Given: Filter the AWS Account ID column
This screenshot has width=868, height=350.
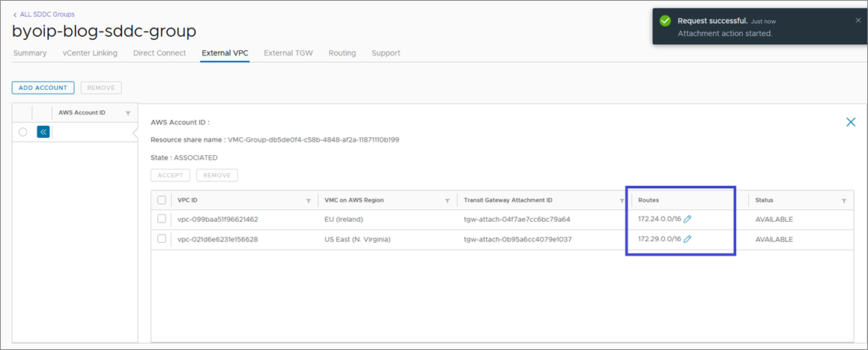Looking at the screenshot, I should [128, 113].
